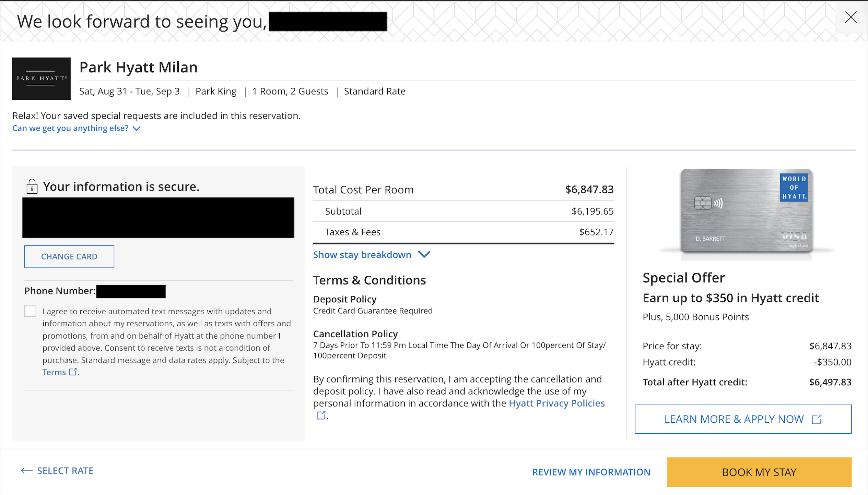Click Learn More & Apply Now button
Screen dimensions: 868x495
coord(743,419)
